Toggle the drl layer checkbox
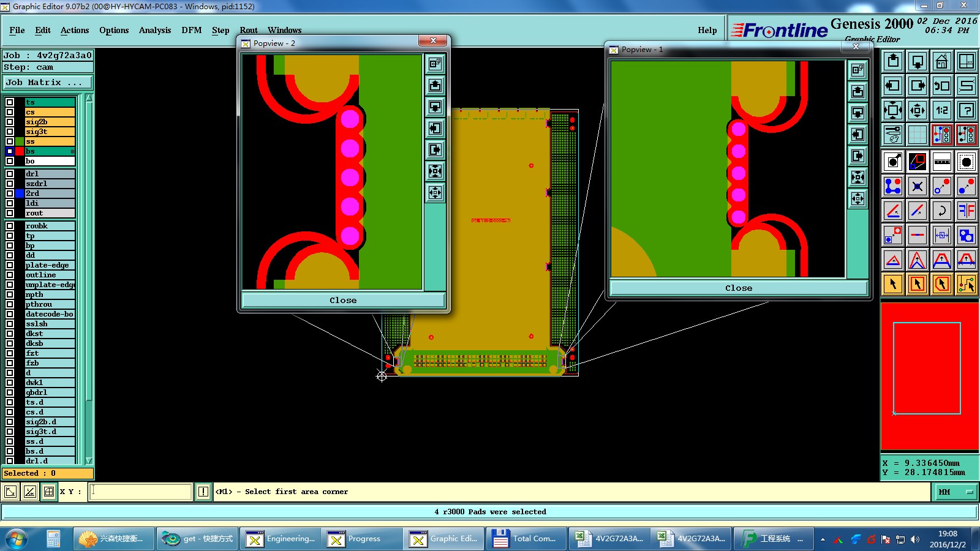 pyautogui.click(x=10, y=174)
